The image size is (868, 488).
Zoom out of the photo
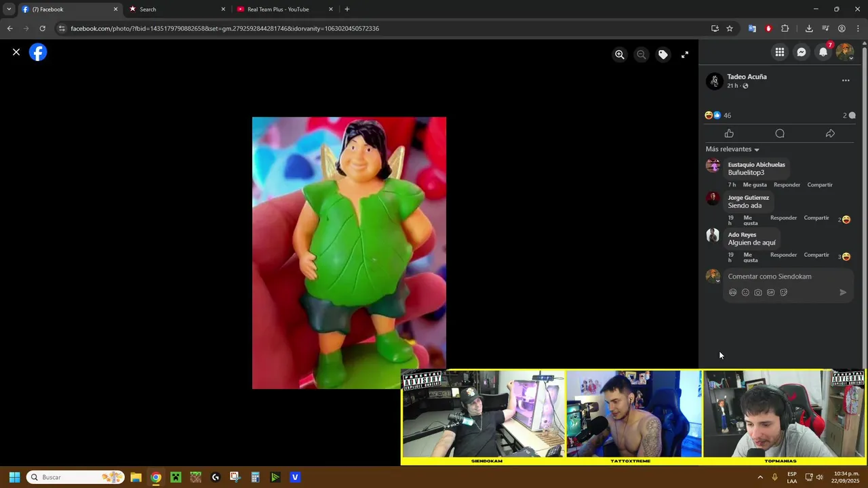(641, 55)
